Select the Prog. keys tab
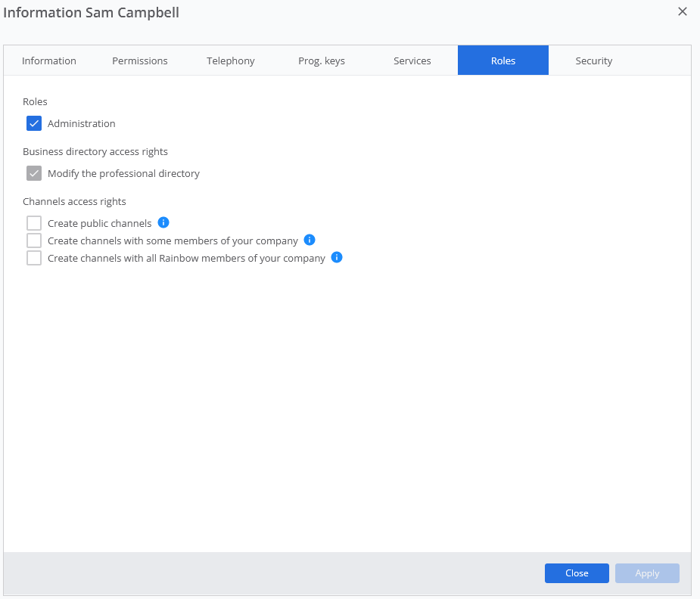This screenshot has height=599, width=700. tap(322, 61)
